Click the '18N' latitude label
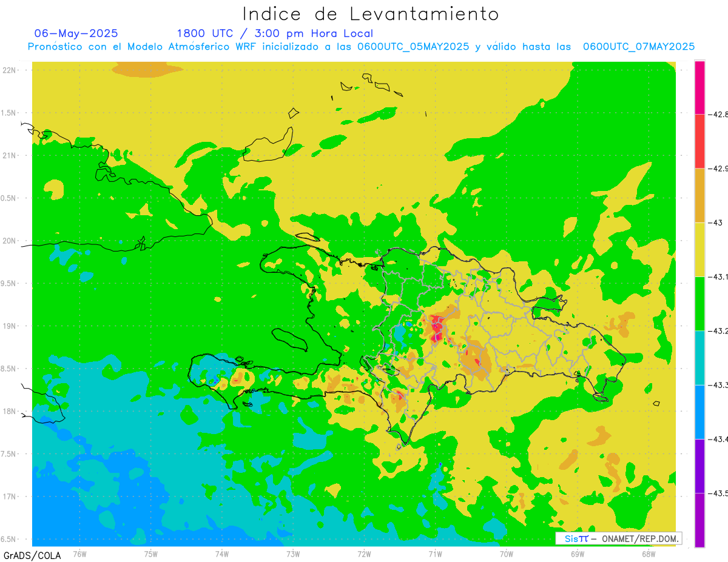The height and width of the screenshot is (562, 728). (x=10, y=411)
